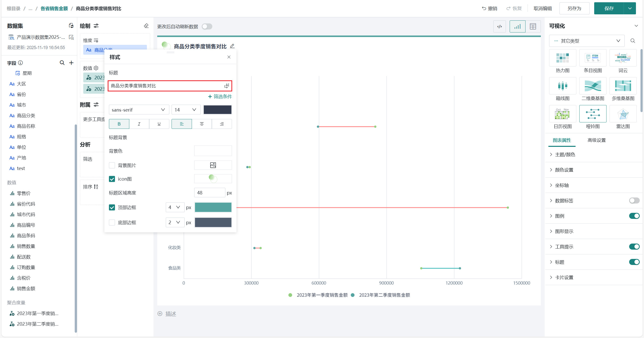This screenshot has width=644, height=338.
Task: Click the 筛选条件 add link
Action: (x=220, y=96)
